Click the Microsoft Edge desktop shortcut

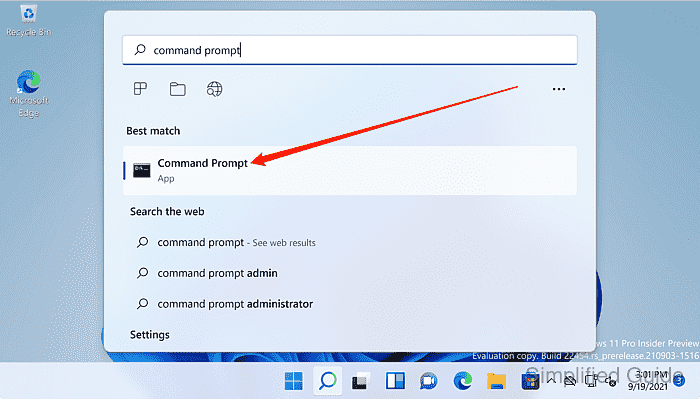[29, 93]
